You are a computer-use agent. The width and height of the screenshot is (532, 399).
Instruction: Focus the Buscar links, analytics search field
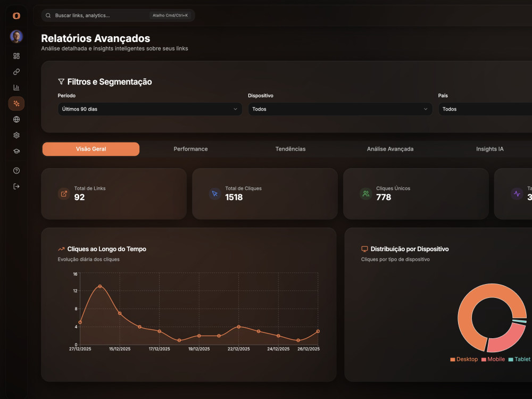tap(118, 15)
